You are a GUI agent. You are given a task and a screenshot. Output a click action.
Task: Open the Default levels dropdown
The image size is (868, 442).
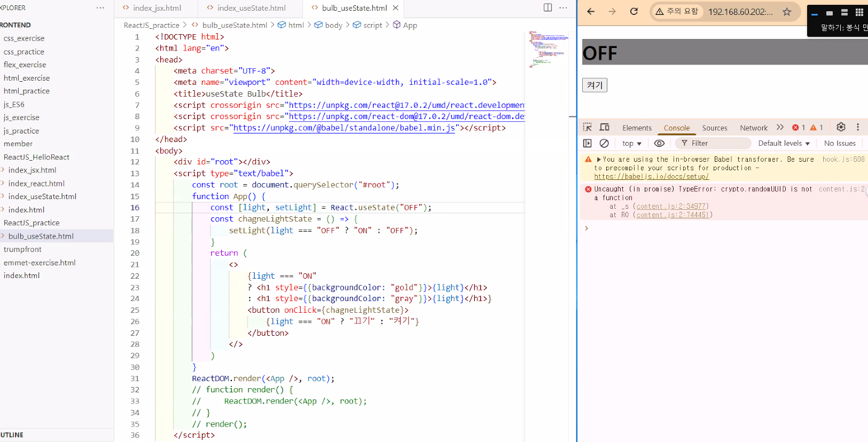(784, 144)
